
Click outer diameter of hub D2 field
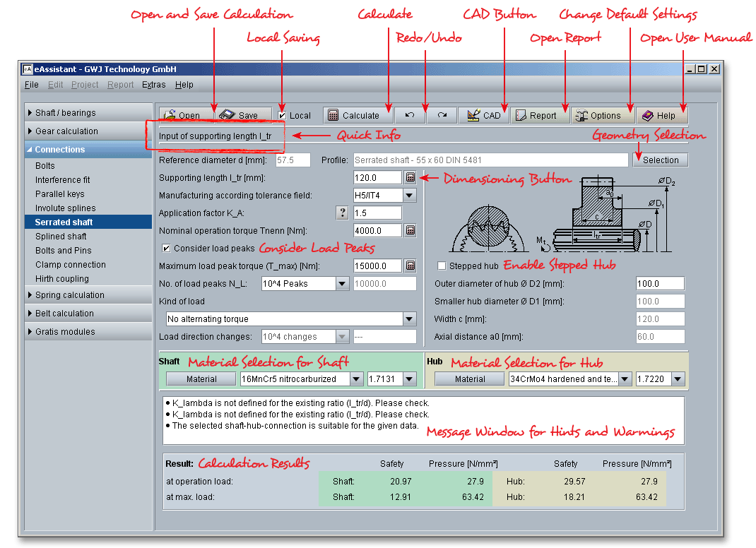click(x=660, y=283)
